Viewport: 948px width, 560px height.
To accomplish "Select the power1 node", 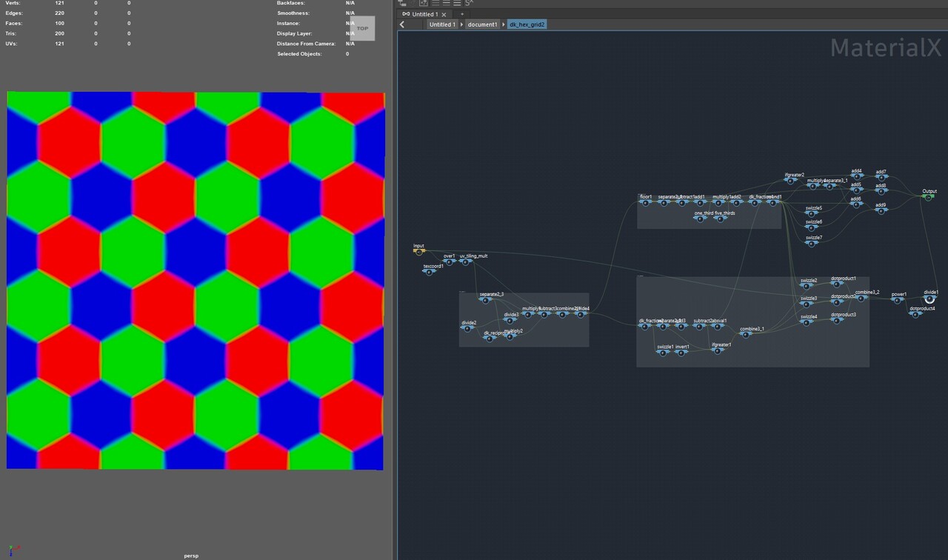I will pyautogui.click(x=898, y=300).
